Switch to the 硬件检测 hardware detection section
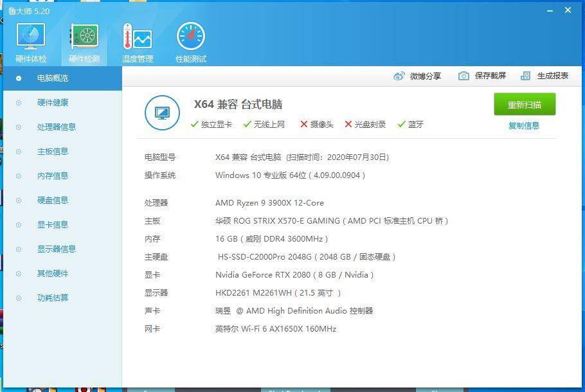The height and width of the screenshot is (392, 585). 84,42
